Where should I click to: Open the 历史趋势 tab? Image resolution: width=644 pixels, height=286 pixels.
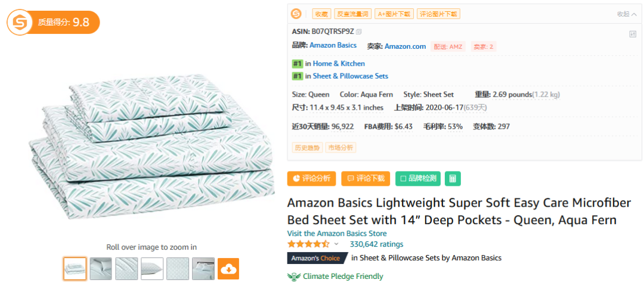coord(306,147)
